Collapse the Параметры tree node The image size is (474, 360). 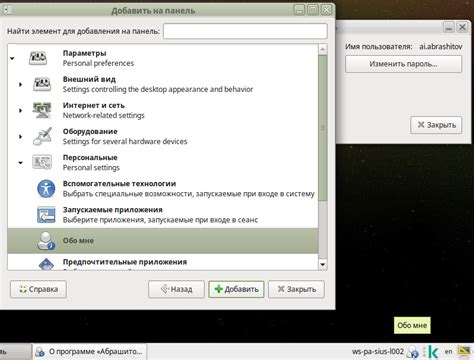point(12,58)
